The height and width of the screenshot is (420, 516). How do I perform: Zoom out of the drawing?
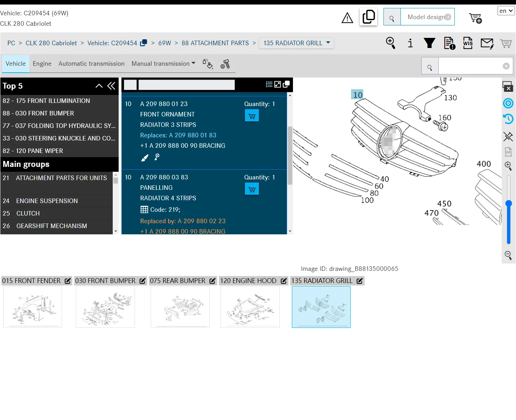pyautogui.click(x=508, y=256)
